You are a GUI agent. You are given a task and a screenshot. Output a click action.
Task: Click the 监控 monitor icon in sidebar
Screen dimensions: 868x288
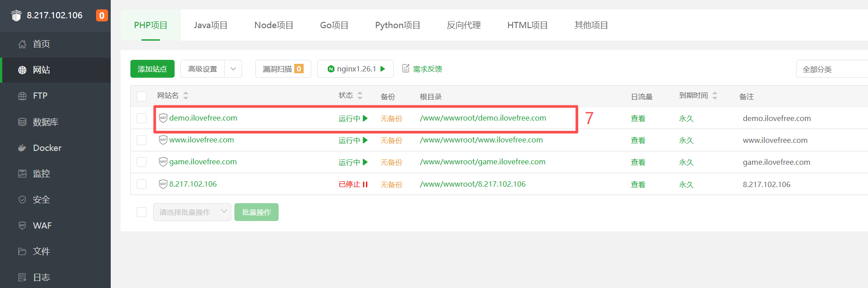tap(22, 174)
